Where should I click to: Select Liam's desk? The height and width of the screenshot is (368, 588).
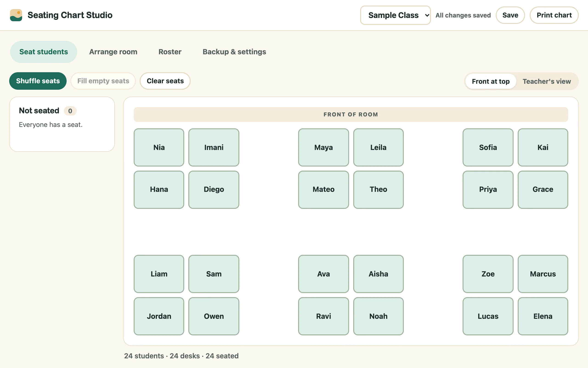pyautogui.click(x=159, y=274)
